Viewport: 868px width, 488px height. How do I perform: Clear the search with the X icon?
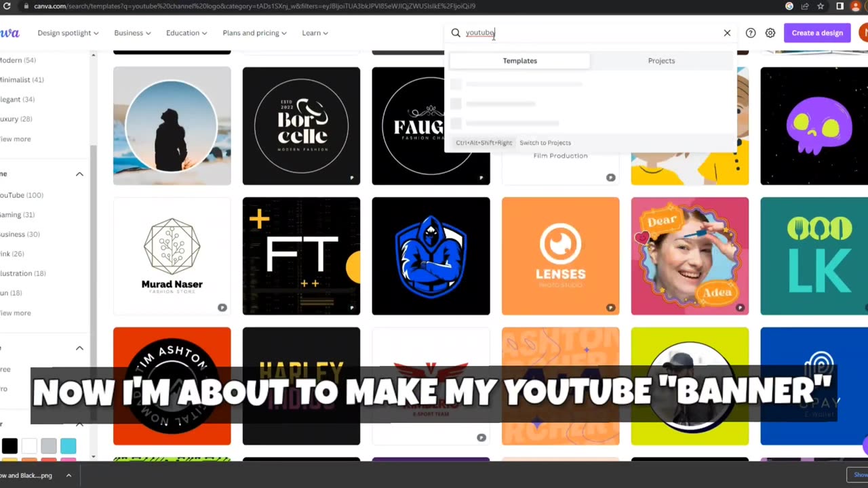point(727,33)
